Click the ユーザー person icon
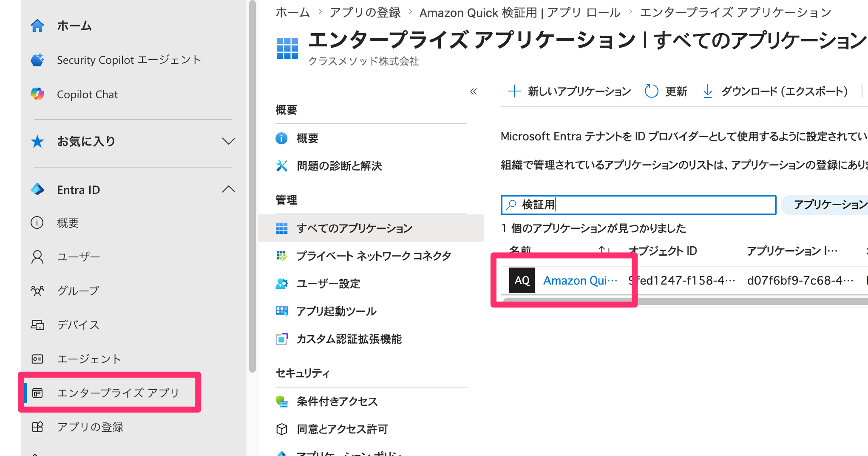Image resolution: width=868 pixels, height=456 pixels. [37, 257]
